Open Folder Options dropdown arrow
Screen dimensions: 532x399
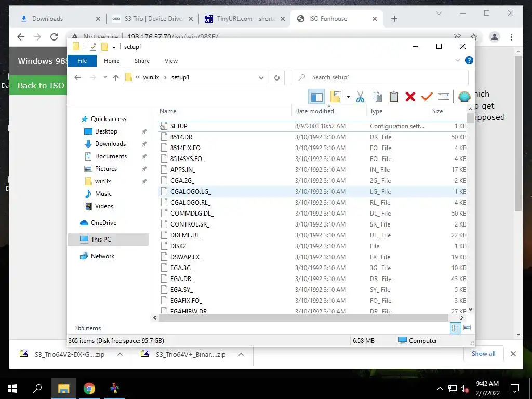(x=348, y=97)
